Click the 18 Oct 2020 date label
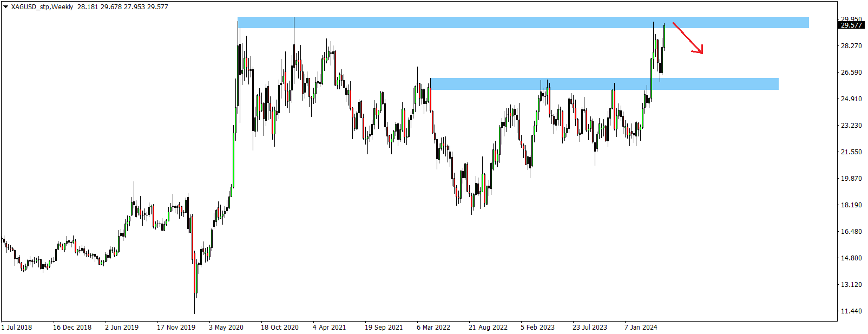This screenshot has width=868, height=334. (280, 328)
